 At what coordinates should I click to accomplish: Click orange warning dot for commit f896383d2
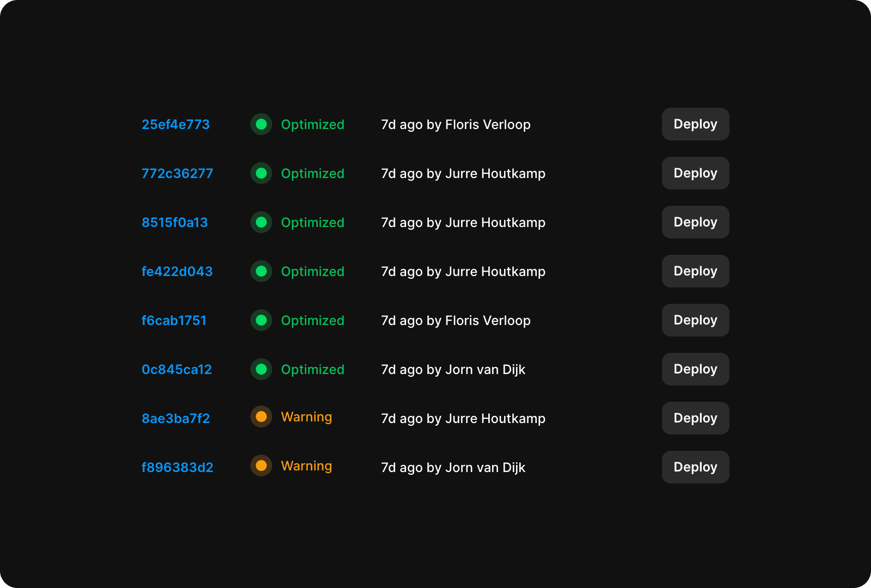[261, 465]
